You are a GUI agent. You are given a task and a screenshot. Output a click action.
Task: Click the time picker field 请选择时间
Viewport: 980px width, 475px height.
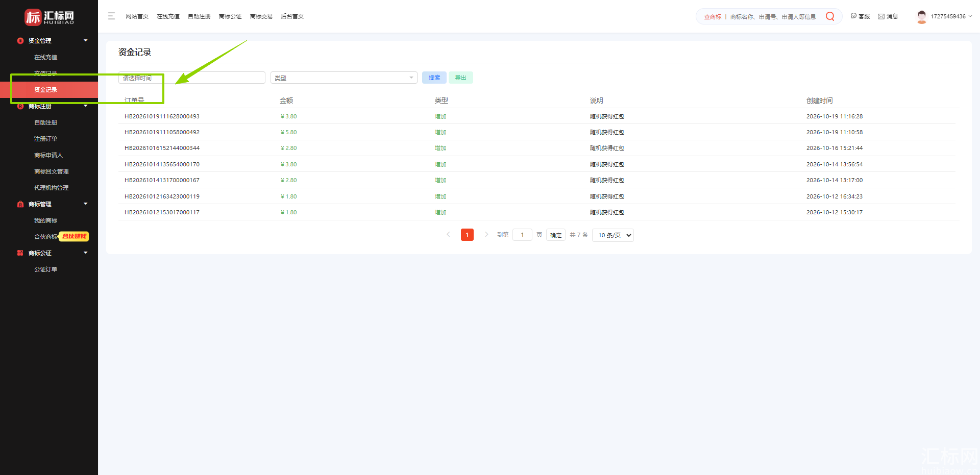[x=192, y=78]
